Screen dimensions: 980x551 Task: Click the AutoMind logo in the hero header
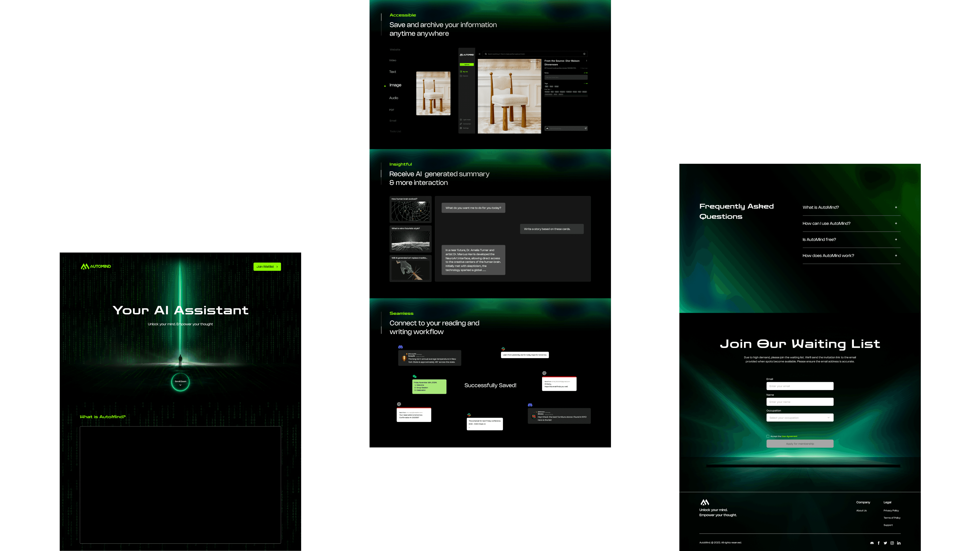[x=95, y=267]
